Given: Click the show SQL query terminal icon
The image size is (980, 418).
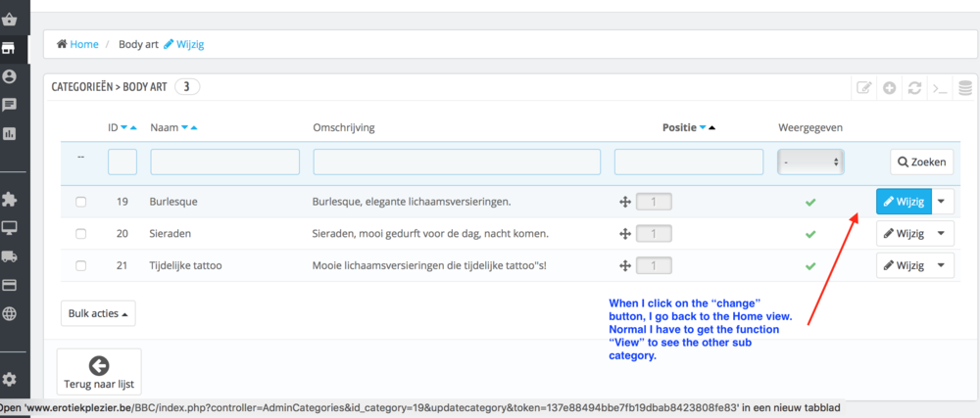Looking at the screenshot, I should 940,88.
